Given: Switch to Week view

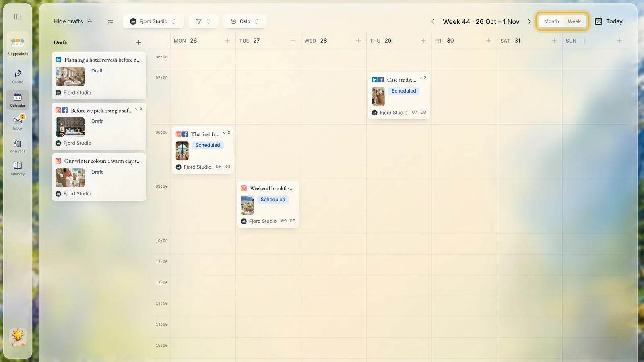Looking at the screenshot, I should pyautogui.click(x=574, y=21).
